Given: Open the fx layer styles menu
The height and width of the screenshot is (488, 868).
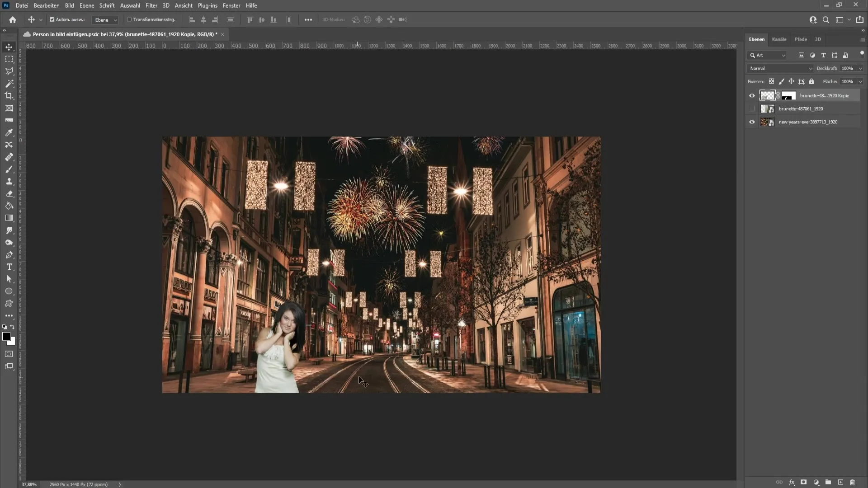Looking at the screenshot, I should (x=792, y=482).
